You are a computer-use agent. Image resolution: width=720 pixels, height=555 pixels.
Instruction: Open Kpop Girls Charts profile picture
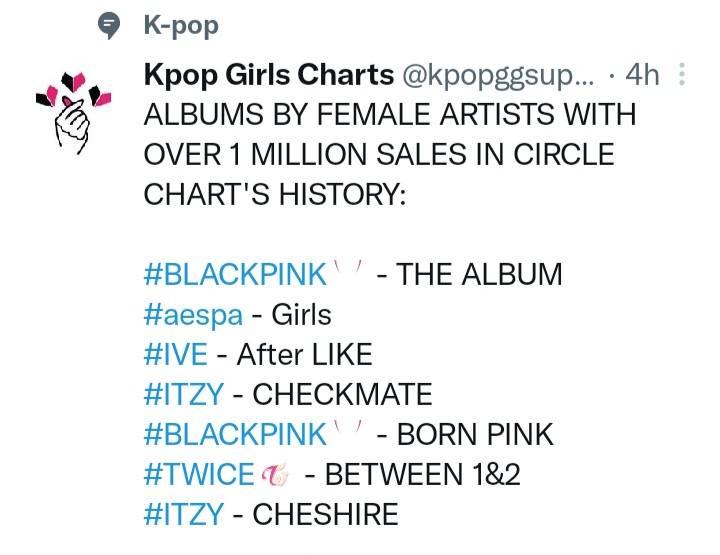point(73,112)
